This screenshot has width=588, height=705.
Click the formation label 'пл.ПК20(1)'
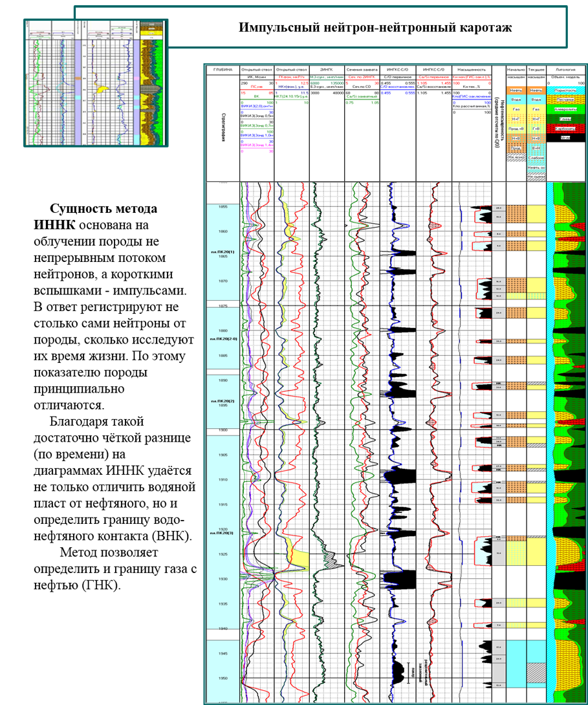click(223, 252)
